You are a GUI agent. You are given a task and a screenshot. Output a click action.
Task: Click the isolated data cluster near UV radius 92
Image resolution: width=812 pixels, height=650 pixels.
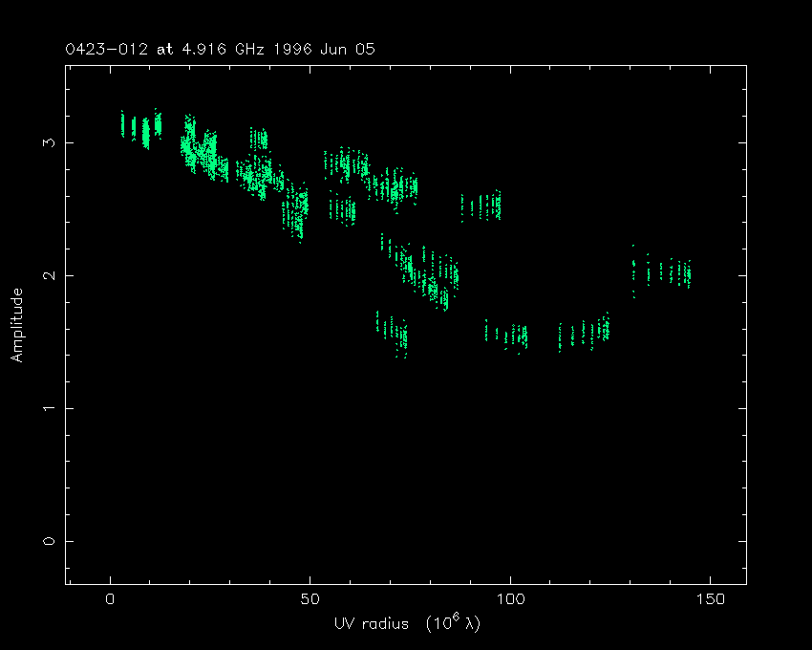(481, 206)
